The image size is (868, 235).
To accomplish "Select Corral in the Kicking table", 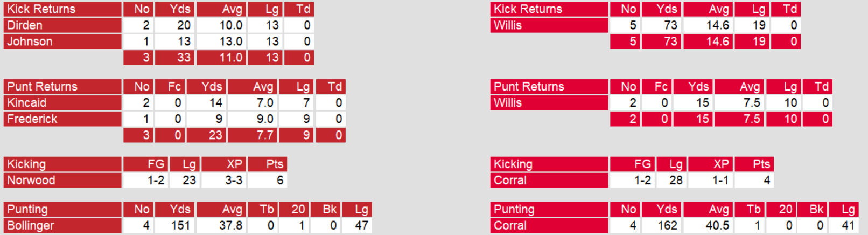I will pyautogui.click(x=510, y=181).
